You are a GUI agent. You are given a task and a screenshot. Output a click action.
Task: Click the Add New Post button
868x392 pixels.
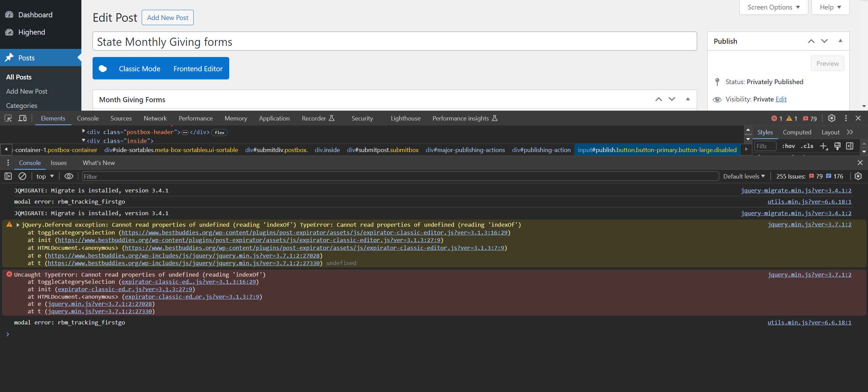[x=167, y=18]
